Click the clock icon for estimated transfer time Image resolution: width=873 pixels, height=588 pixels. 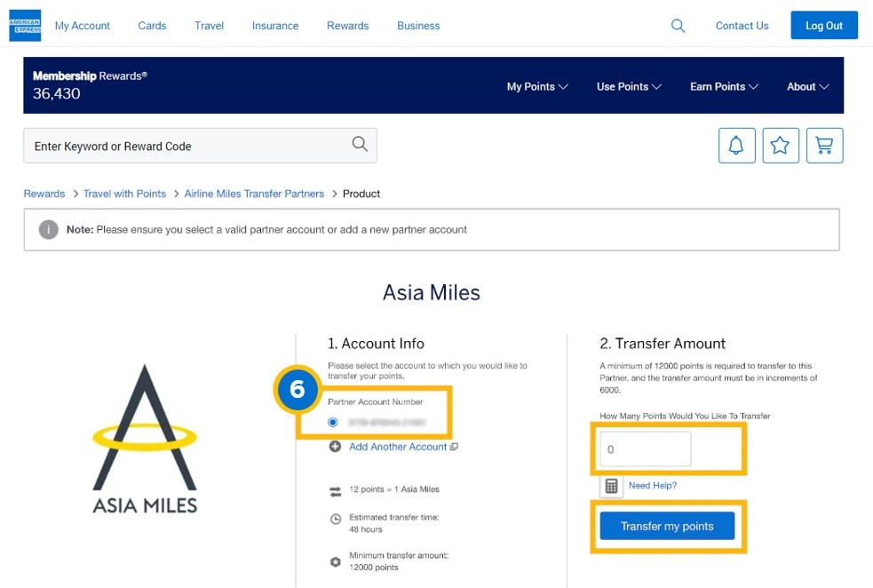[x=335, y=519]
